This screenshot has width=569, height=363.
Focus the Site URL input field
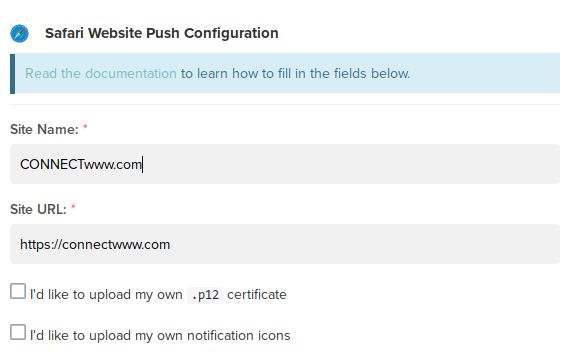(284, 244)
